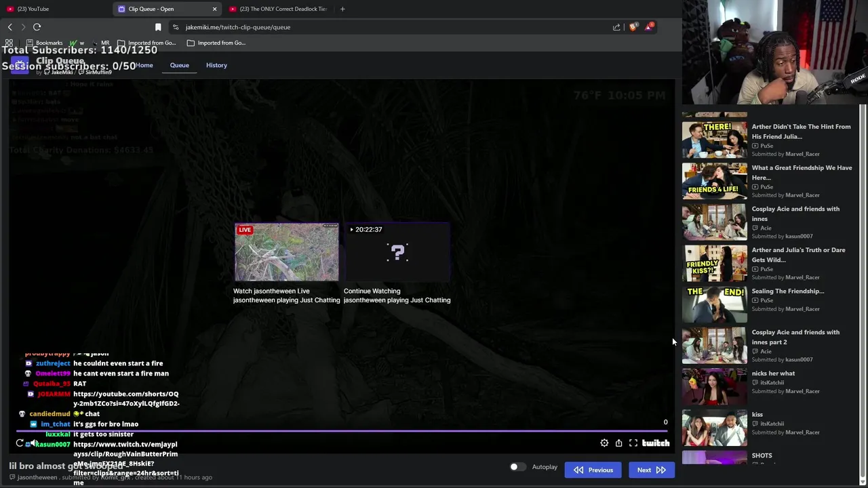This screenshot has height=488, width=868.
Task: Open the History navigation tab
Action: click(x=216, y=65)
